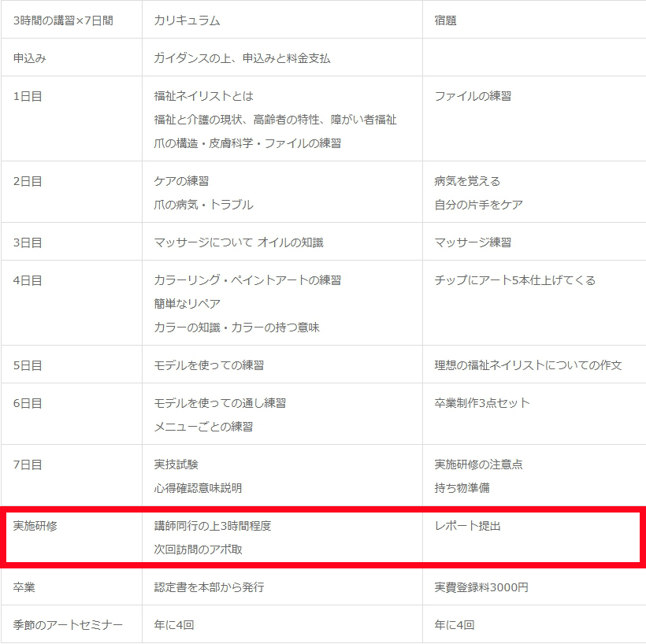Click the マッサージ練習 homework cell
Image resolution: width=646 pixels, height=644 pixels.
[473, 242]
